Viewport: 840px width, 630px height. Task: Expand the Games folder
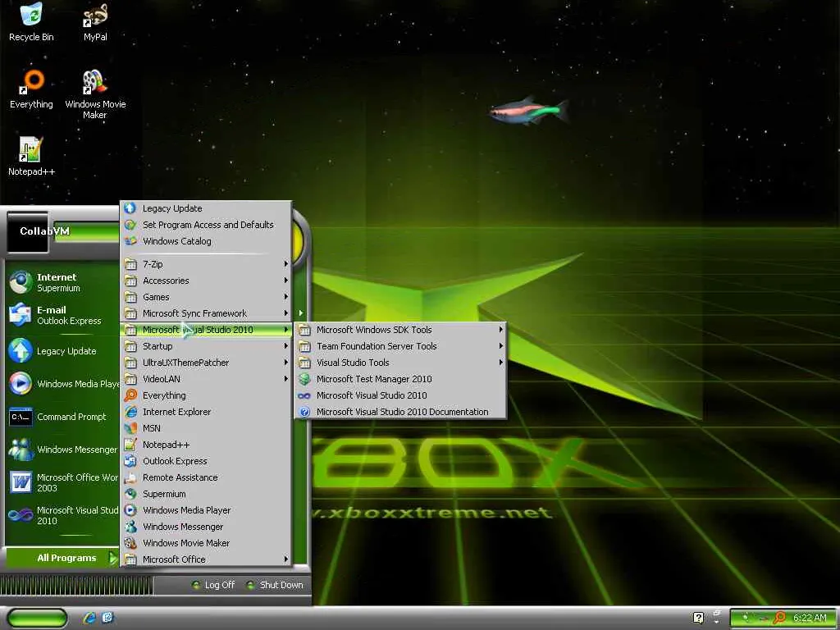pos(206,297)
